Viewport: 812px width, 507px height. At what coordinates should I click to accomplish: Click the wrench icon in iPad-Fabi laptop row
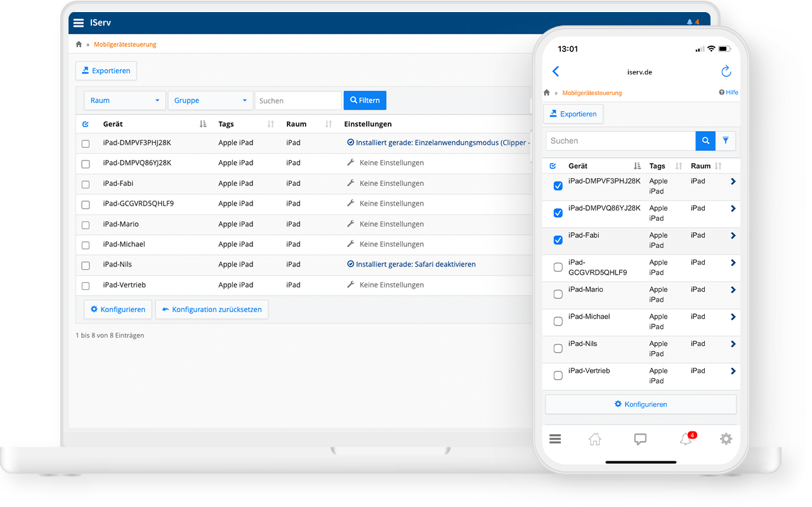point(350,183)
